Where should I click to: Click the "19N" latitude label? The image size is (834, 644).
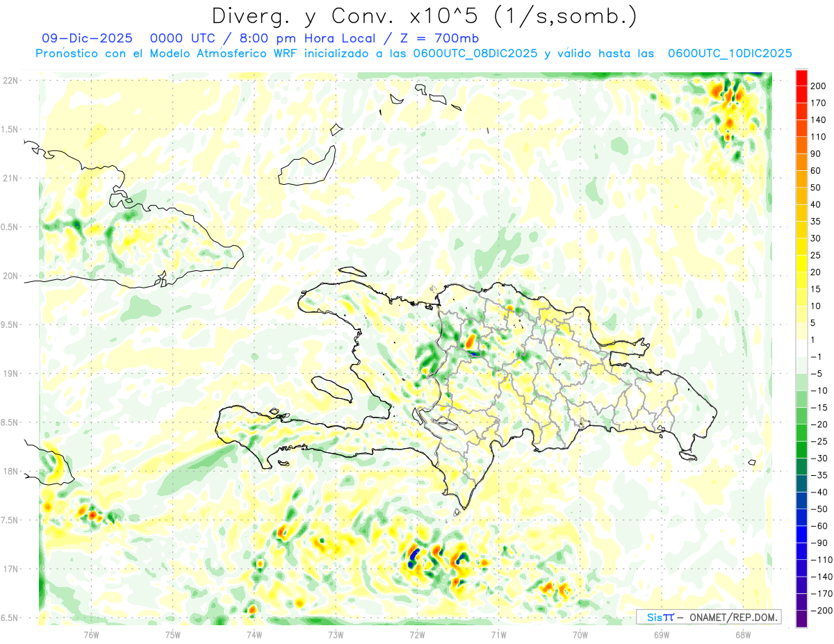(10, 374)
